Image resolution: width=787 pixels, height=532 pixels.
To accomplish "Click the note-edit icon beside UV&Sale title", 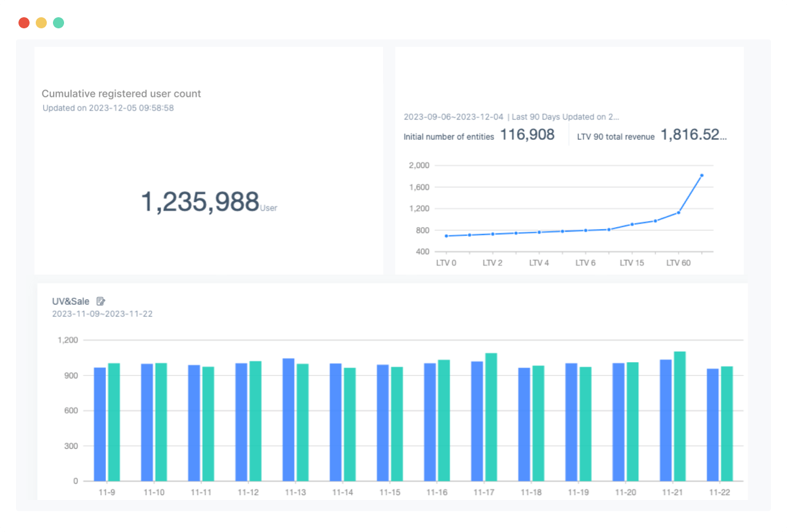I will (x=100, y=301).
